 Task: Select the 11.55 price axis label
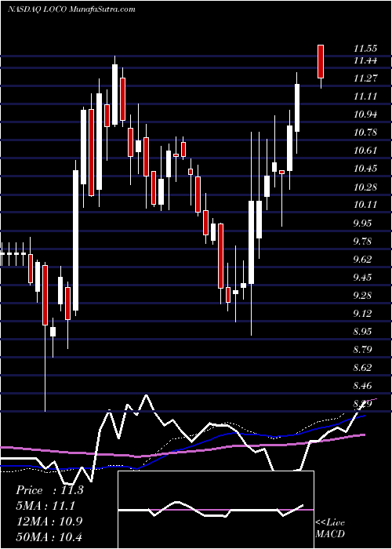(x=365, y=49)
